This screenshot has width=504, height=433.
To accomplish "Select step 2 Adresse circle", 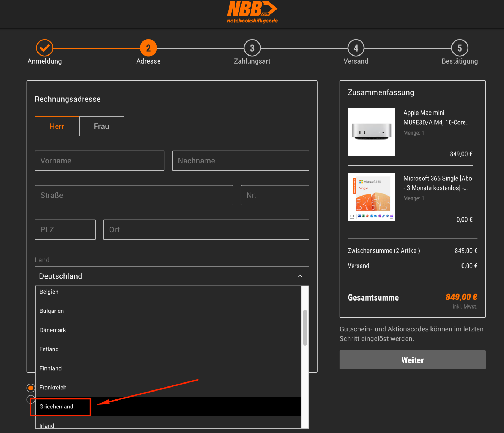I will pyautogui.click(x=149, y=48).
